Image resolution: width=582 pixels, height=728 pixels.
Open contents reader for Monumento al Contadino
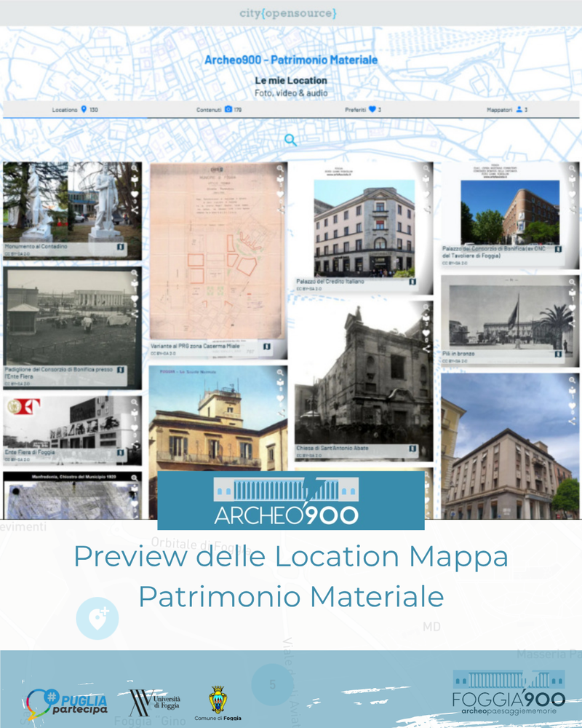[x=135, y=179]
